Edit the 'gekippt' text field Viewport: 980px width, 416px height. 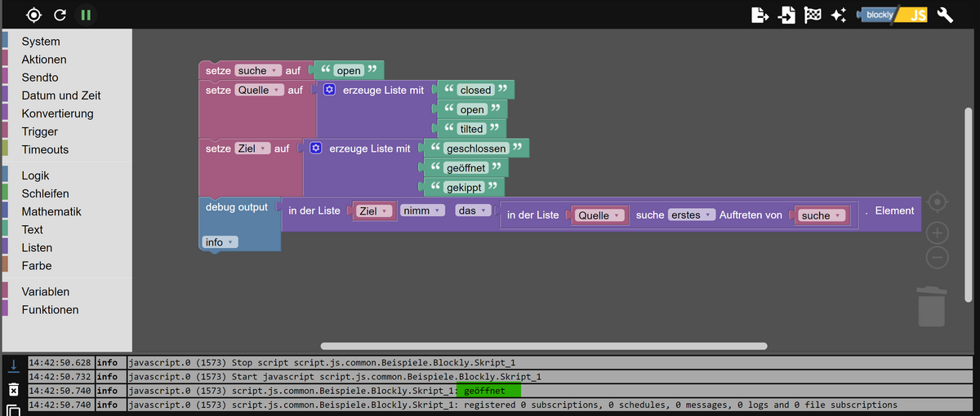[x=462, y=188]
